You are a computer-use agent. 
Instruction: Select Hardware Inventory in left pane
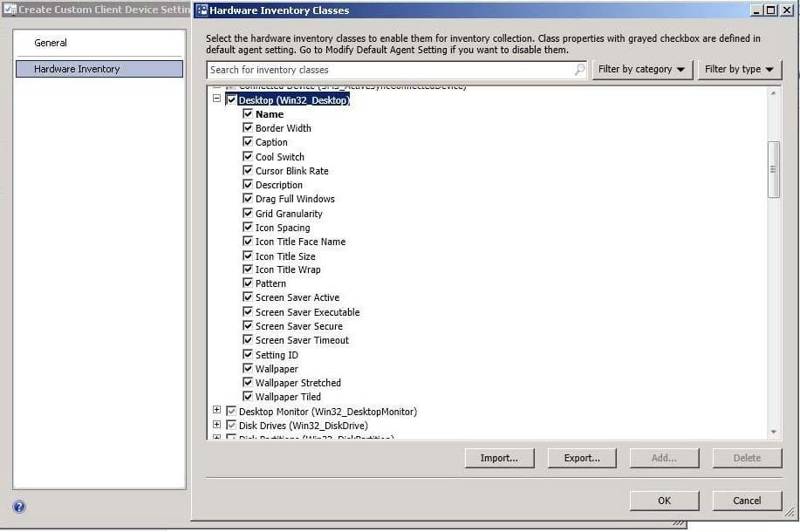(x=77, y=69)
